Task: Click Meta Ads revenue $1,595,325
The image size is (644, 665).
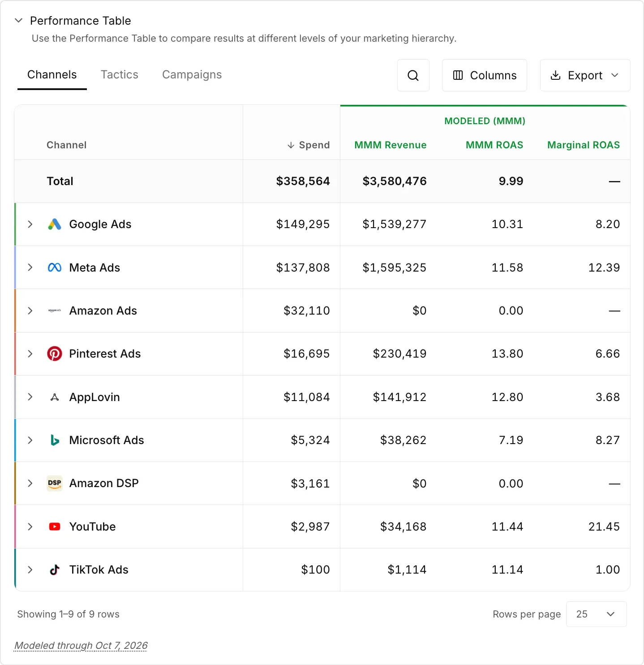Action: [x=395, y=268]
